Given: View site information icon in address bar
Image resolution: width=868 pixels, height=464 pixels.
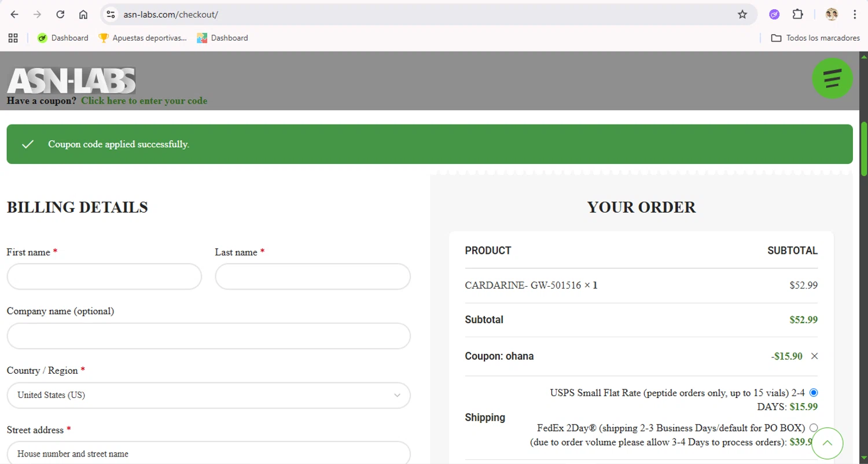Looking at the screenshot, I should [x=111, y=14].
